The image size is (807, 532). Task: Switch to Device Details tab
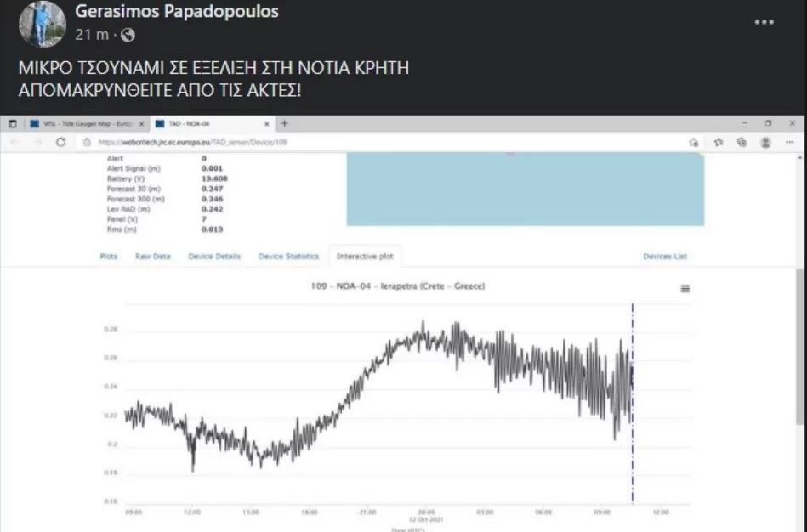(214, 257)
